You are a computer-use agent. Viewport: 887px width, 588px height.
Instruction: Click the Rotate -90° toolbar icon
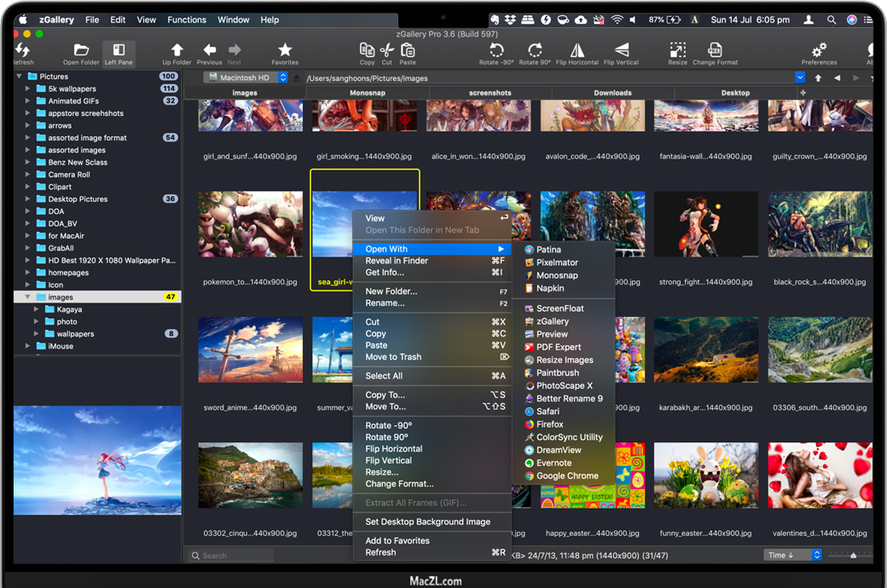pyautogui.click(x=496, y=50)
